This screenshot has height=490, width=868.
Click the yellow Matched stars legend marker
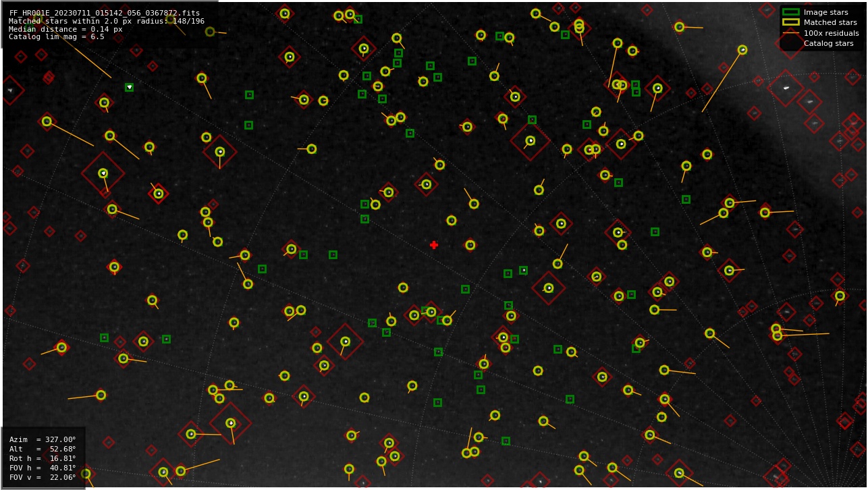pos(790,22)
